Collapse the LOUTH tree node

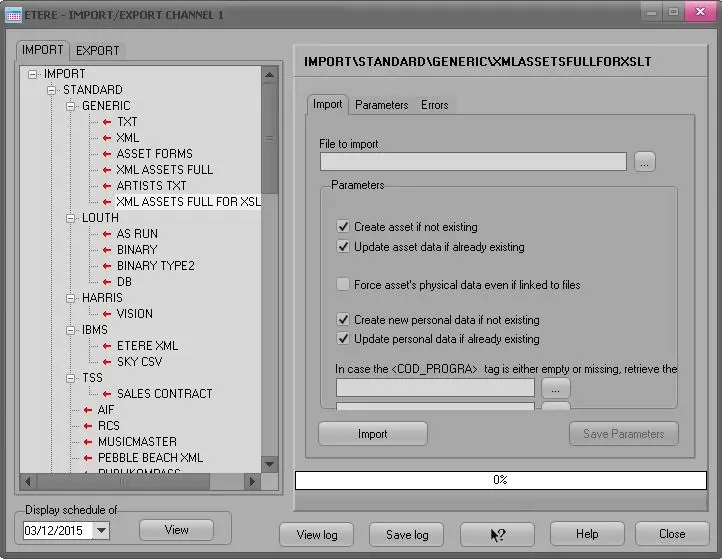[x=71, y=218]
